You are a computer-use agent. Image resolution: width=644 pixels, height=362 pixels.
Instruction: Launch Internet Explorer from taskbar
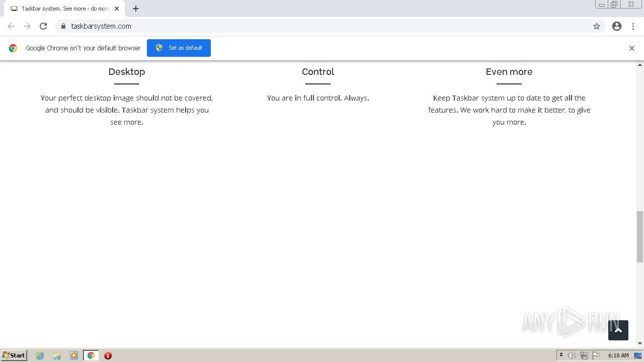click(40, 355)
